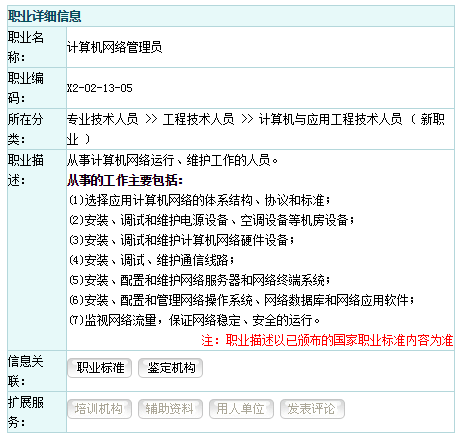The height and width of the screenshot is (443, 460).
Task: Open the 发表评论 button
Action: [312, 409]
